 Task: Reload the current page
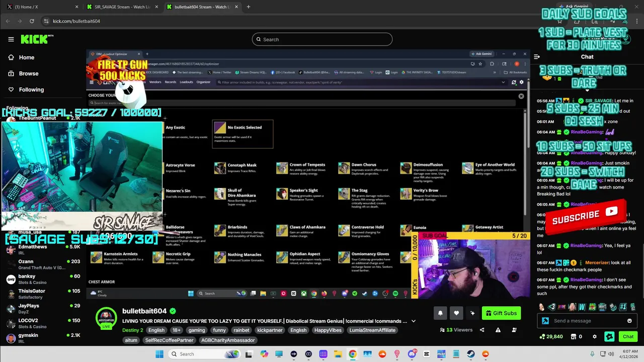[32, 21]
